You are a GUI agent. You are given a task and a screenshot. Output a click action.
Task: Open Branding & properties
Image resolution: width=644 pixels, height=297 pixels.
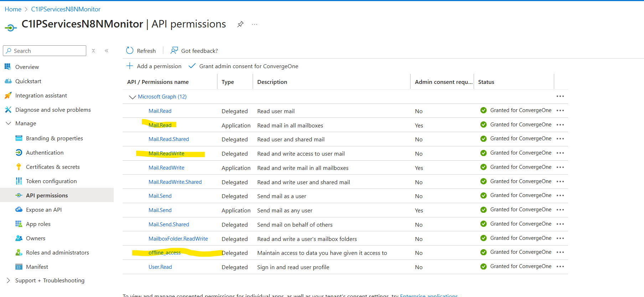(54, 138)
